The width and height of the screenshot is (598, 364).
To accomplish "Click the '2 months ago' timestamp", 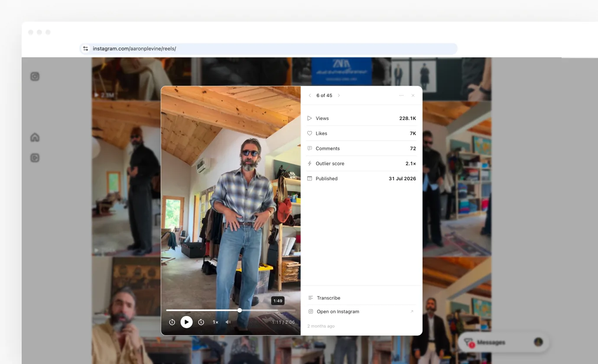I will click(321, 326).
